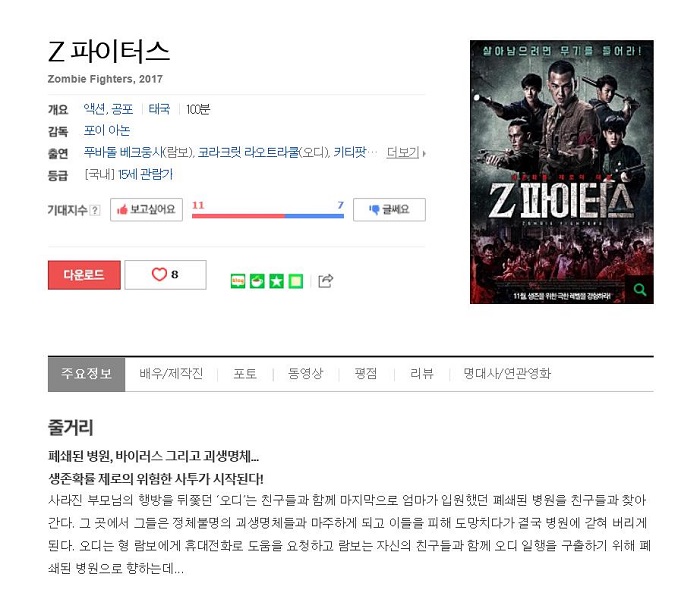Switch to the 동영상 tab
Screen dimensions: 700x599
306,373
